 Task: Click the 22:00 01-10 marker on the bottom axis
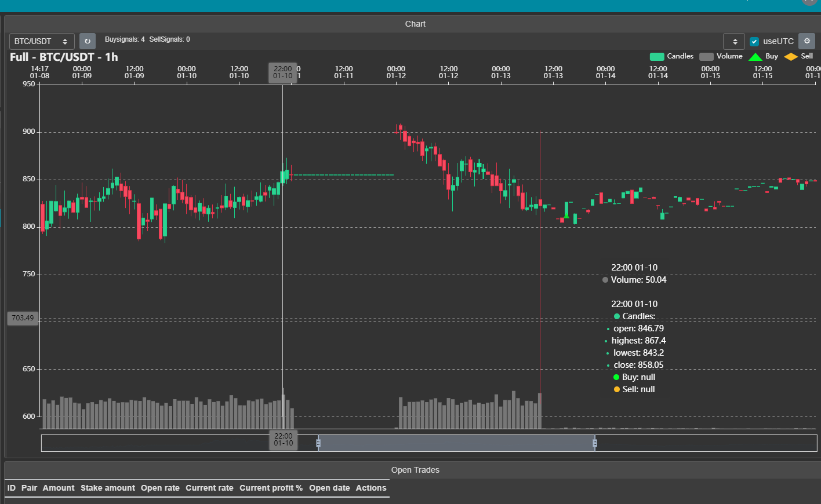[x=283, y=441]
